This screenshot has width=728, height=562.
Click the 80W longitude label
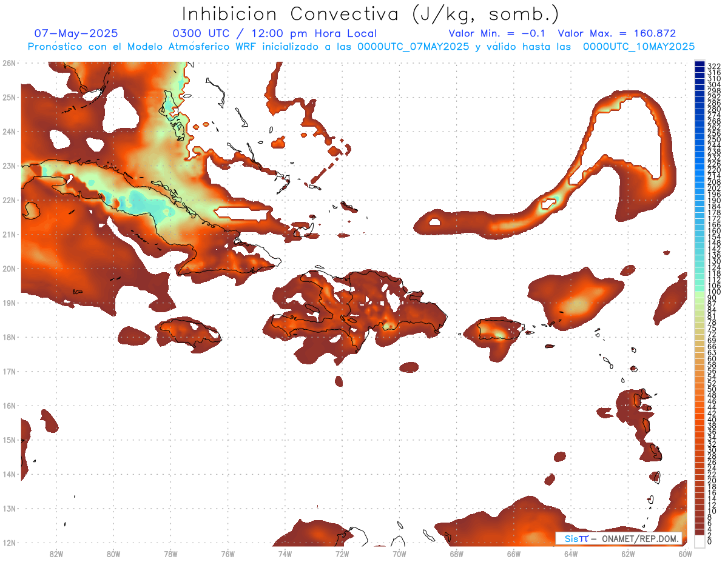[x=113, y=554]
